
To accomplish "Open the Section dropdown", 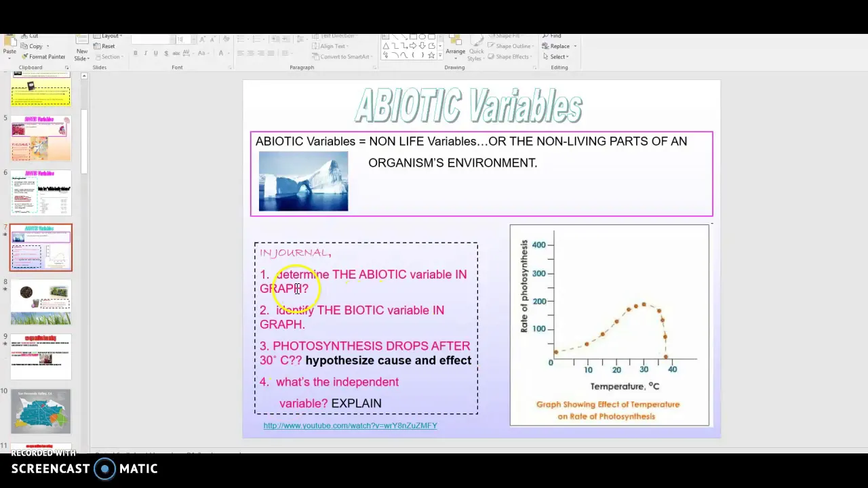I will coord(110,57).
